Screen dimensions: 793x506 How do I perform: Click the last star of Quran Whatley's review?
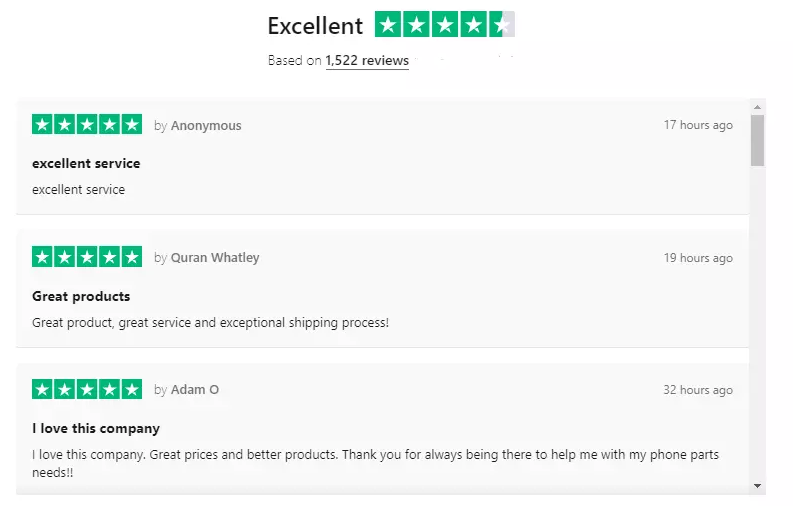pos(131,257)
